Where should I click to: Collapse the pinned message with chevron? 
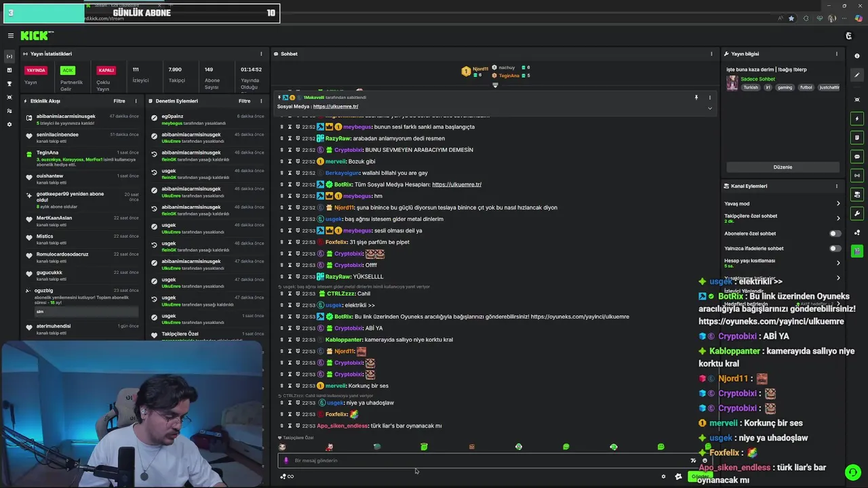[x=710, y=108]
